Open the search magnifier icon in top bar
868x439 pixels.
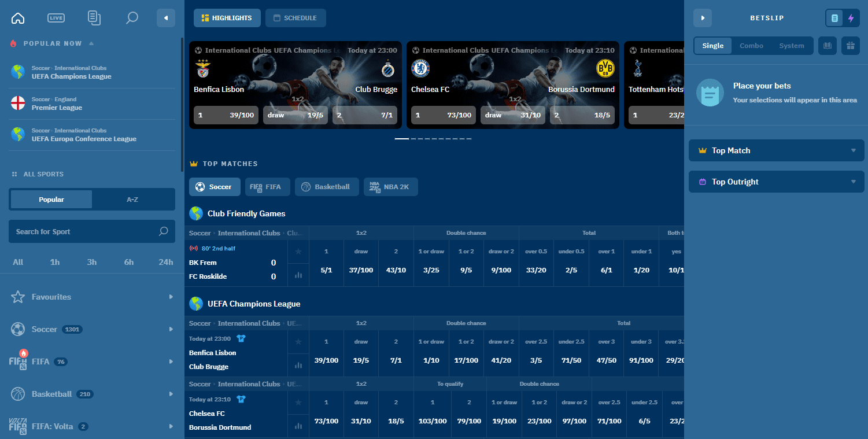(132, 18)
